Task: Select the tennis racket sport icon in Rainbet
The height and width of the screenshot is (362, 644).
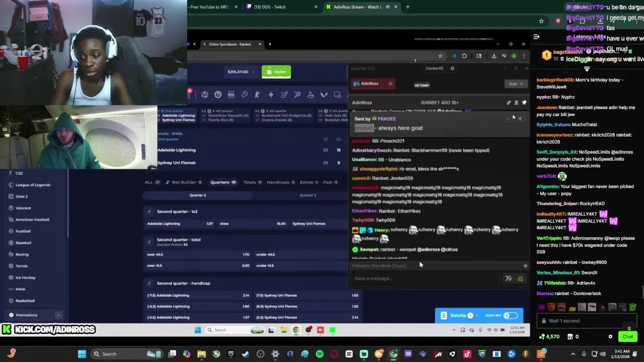Action: click(297, 95)
